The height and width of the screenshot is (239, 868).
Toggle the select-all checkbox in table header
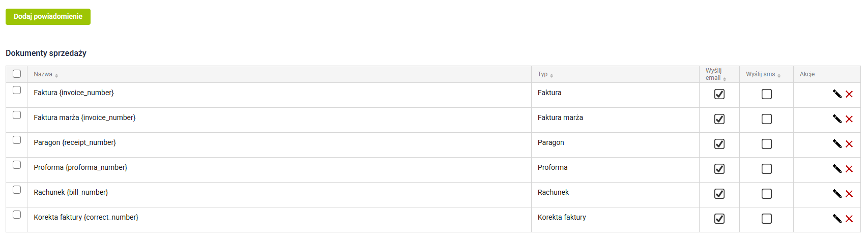(x=17, y=74)
